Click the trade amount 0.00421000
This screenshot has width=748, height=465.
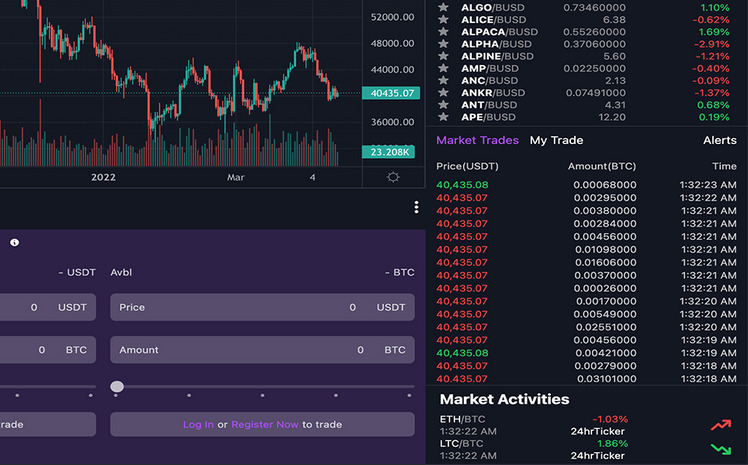click(605, 353)
